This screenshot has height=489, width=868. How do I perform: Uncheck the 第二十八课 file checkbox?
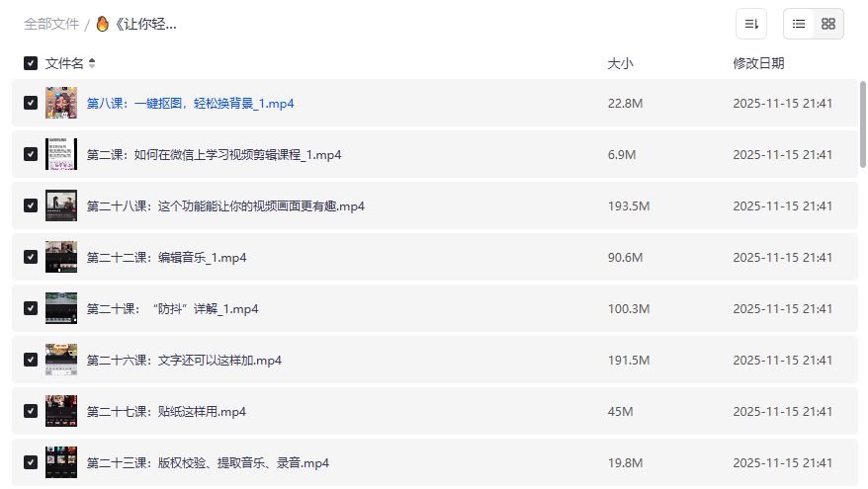[31, 205]
